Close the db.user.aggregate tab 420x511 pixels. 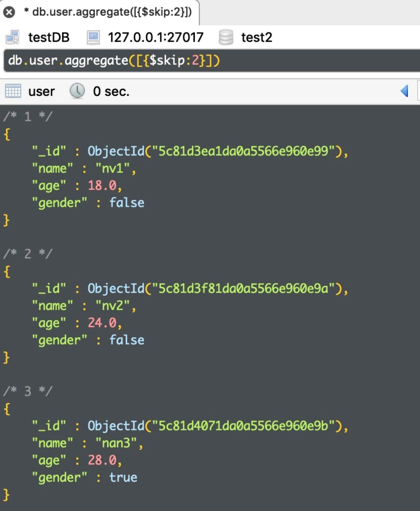pyautogui.click(x=9, y=12)
